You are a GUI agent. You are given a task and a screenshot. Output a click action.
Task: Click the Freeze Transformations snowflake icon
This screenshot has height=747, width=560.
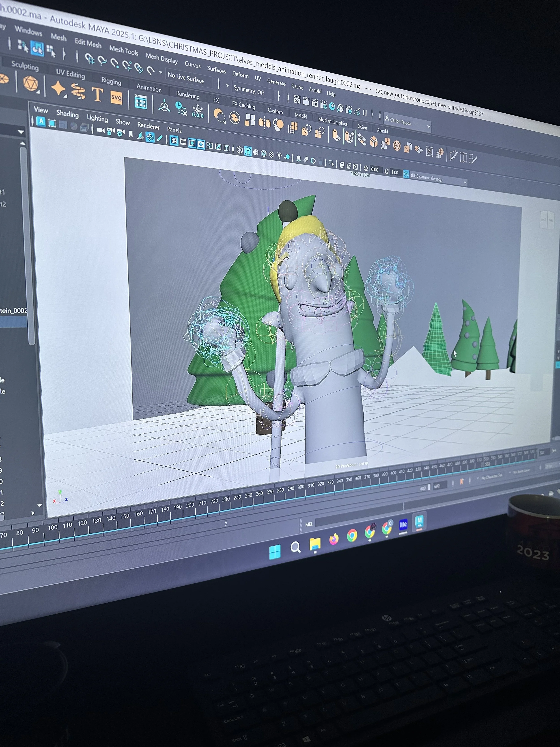tap(198, 111)
